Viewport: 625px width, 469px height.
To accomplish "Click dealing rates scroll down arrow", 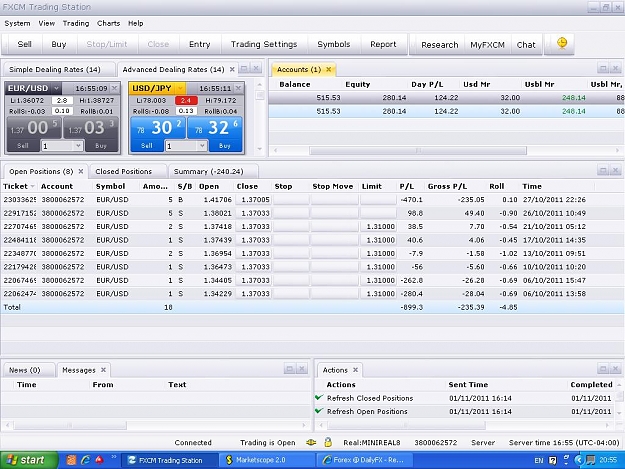I will point(260,149).
